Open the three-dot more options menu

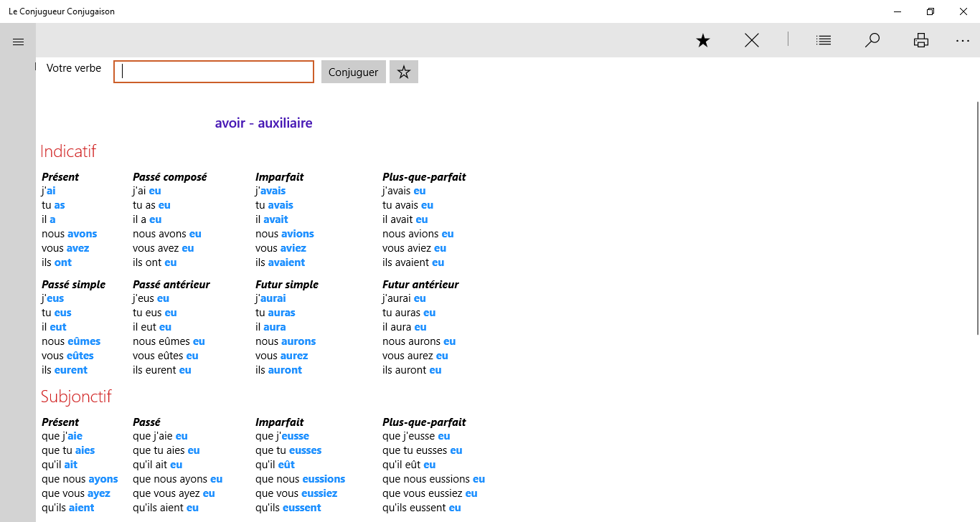pos(963,41)
